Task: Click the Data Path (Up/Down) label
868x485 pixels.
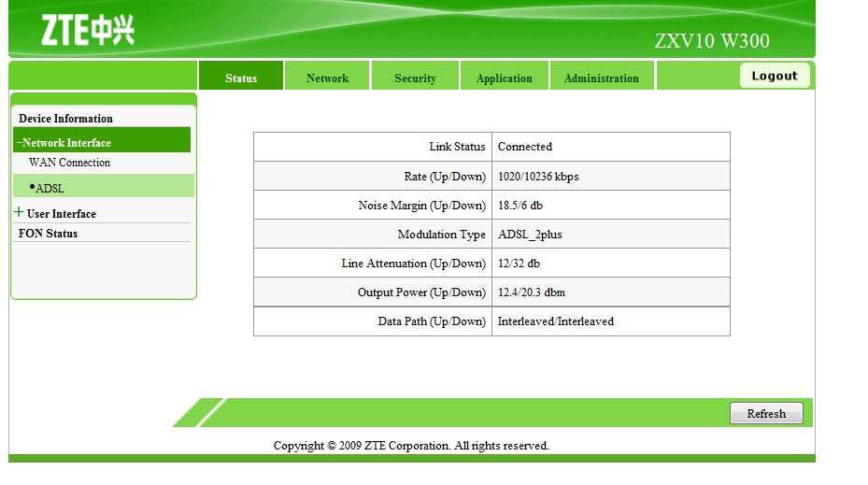Action: 432,321
